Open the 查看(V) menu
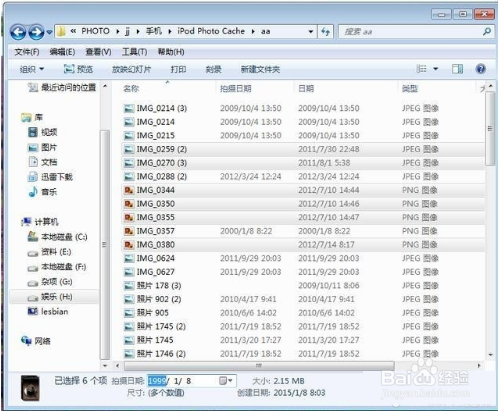Image resolution: width=498 pixels, height=411 pixels. (98, 52)
